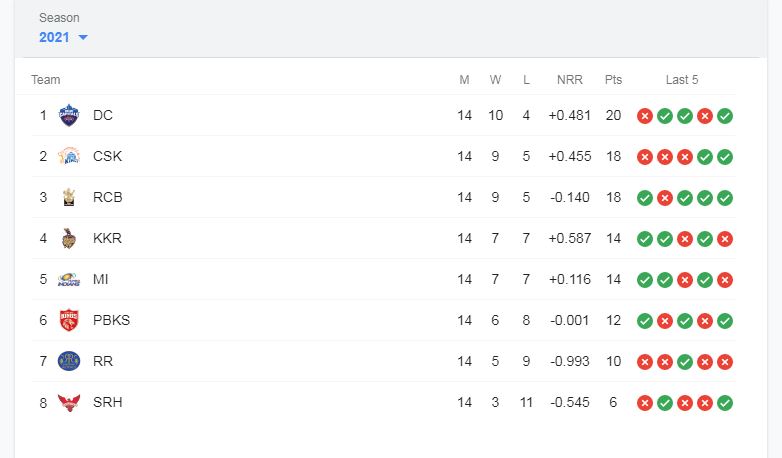Viewport: 782px width, 458px height.
Task: Click RR's only green win icon
Action: point(685,362)
